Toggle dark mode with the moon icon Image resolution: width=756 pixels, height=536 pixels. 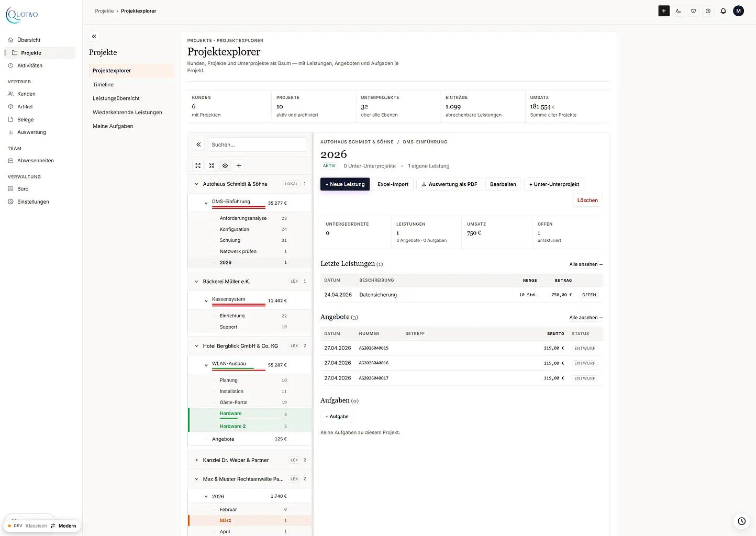679,11
